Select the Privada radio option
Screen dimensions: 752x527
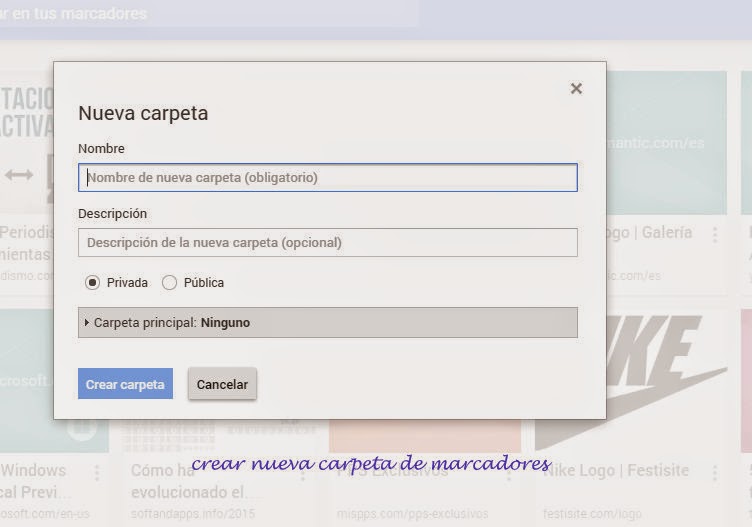93,282
